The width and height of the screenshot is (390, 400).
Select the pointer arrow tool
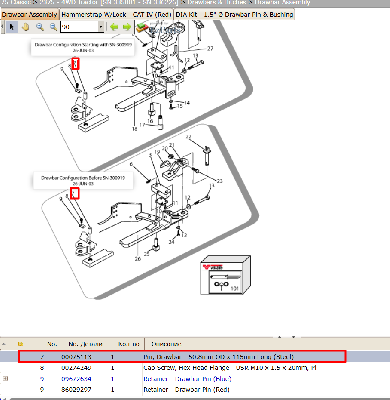click(12, 27)
